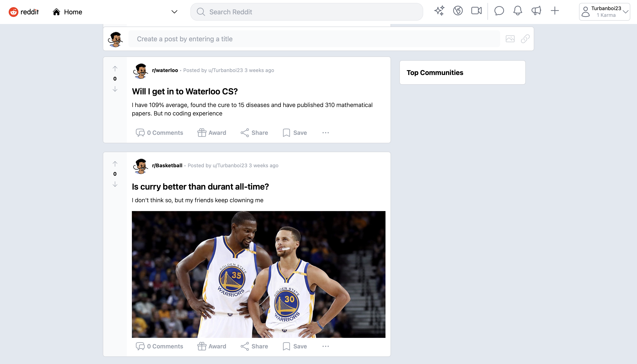The height and width of the screenshot is (364, 637).
Task: Click the Reddit logo in the header
Action: (x=24, y=12)
